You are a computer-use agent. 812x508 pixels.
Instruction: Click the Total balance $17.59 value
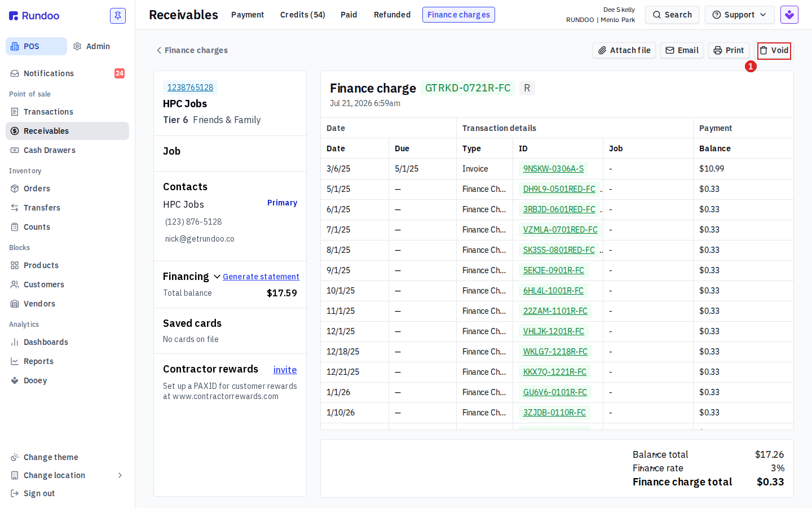pos(281,293)
